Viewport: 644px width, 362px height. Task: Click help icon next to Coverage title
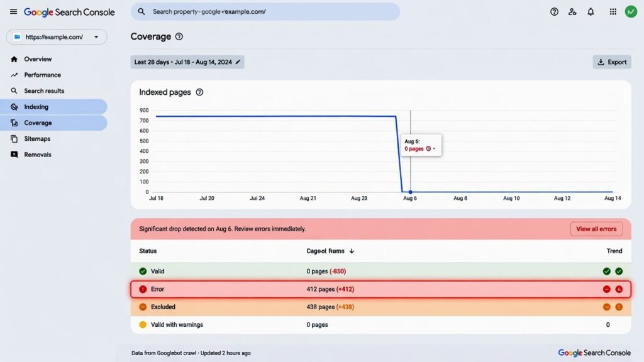(x=179, y=36)
